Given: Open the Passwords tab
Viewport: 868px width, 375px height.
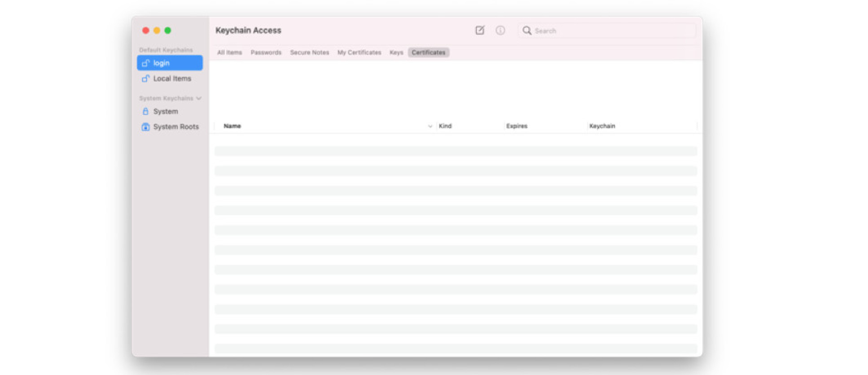Looking at the screenshot, I should [x=266, y=52].
